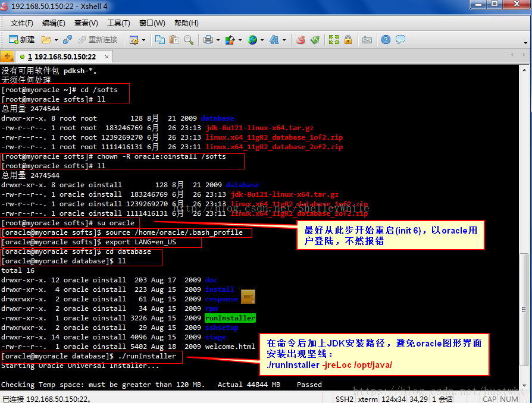Expand the open-session dropdown arrow
This screenshot has width=532, height=403.
pos(56,40)
